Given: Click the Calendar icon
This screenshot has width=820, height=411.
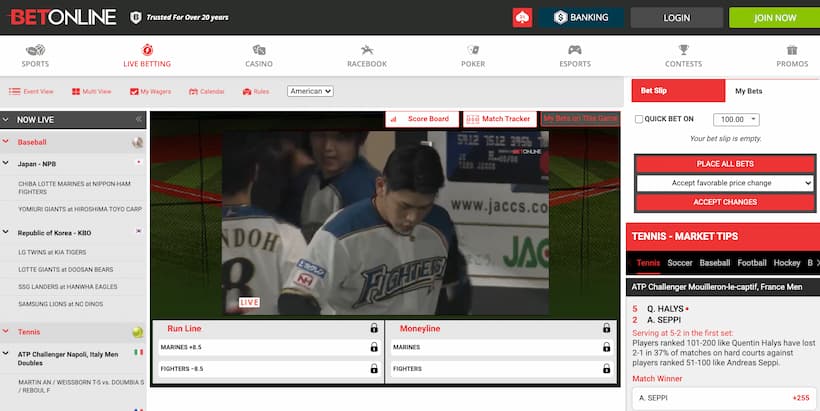Looking at the screenshot, I should [193, 92].
